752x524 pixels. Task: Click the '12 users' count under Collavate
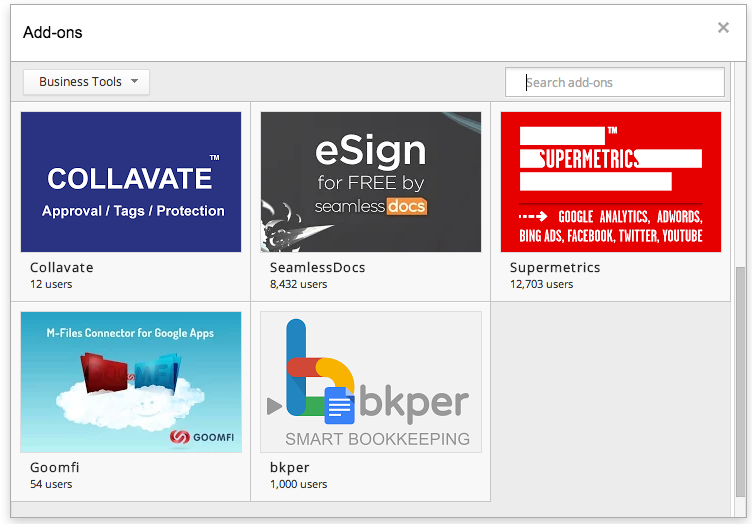coord(51,284)
